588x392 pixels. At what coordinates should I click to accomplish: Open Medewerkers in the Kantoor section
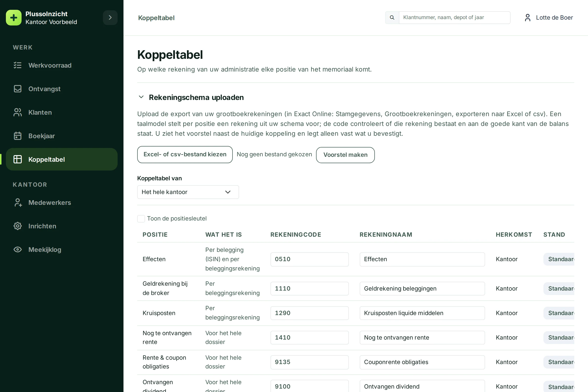[62, 203]
